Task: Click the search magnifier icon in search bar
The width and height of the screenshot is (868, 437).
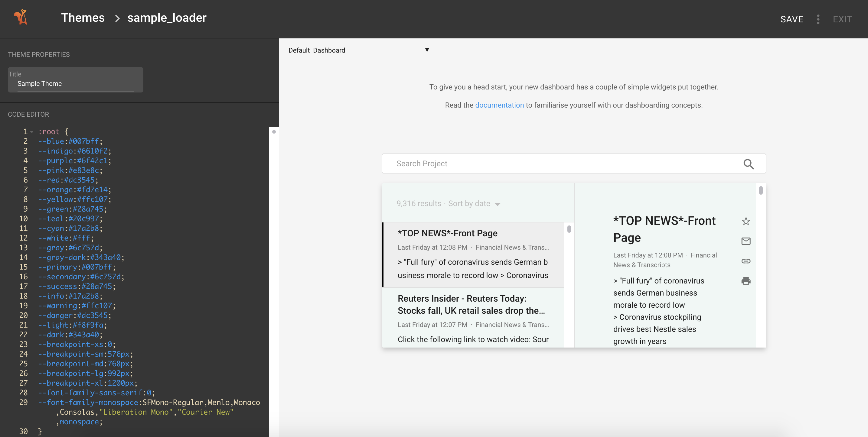Action: pos(749,164)
